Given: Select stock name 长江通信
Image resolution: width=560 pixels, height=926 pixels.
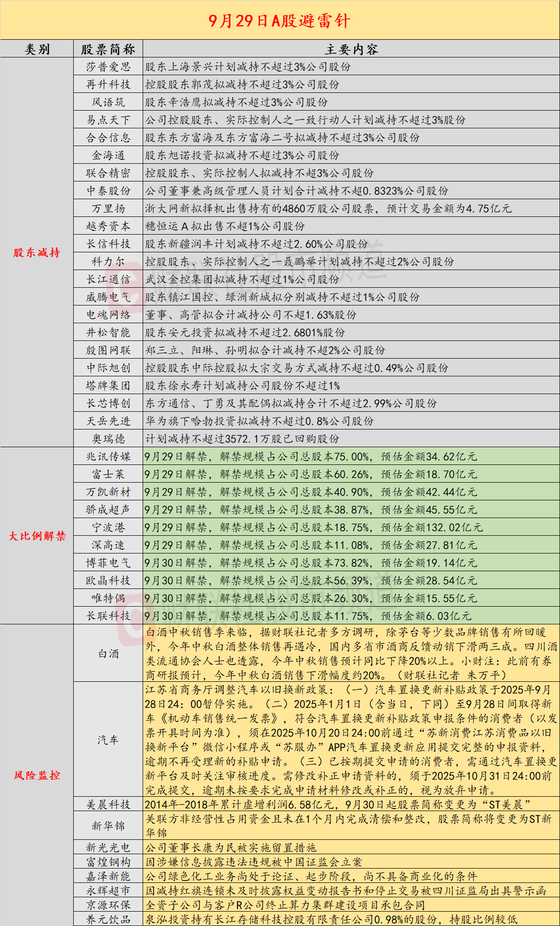Looking at the screenshot, I should point(108,279).
